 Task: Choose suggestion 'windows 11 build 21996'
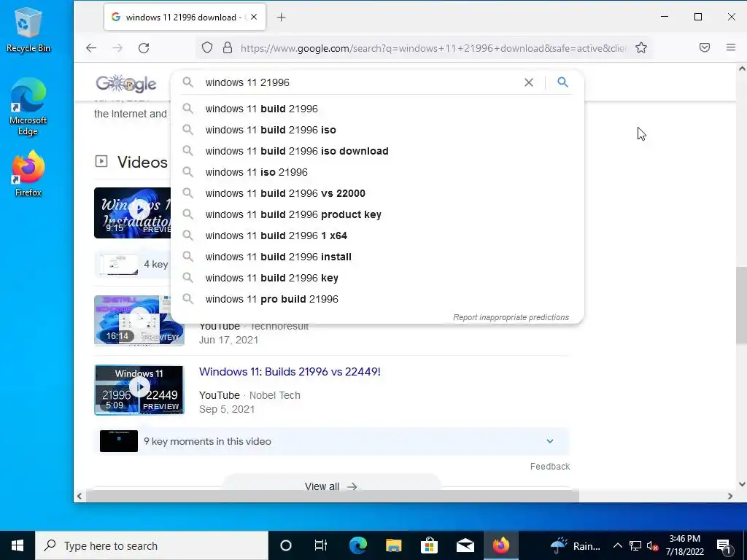377,109
